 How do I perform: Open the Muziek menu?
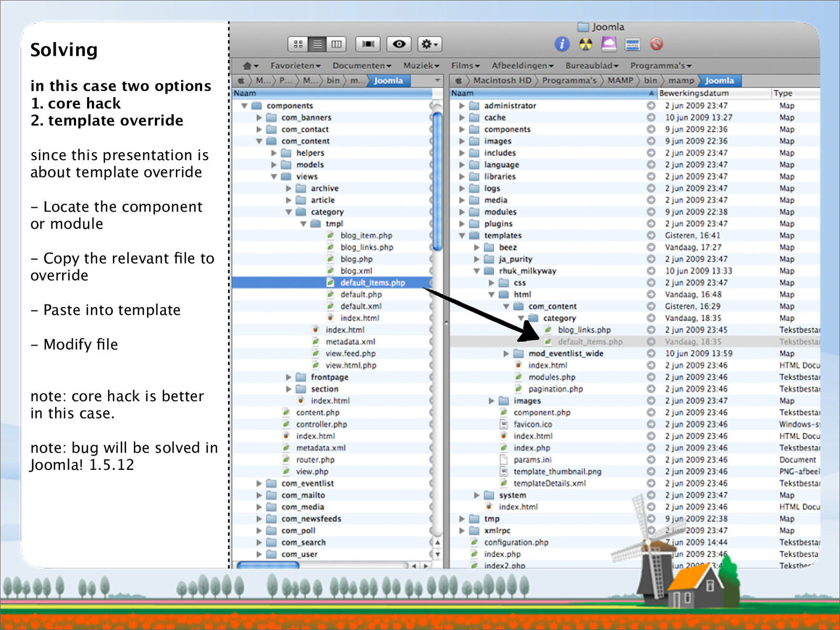421,66
